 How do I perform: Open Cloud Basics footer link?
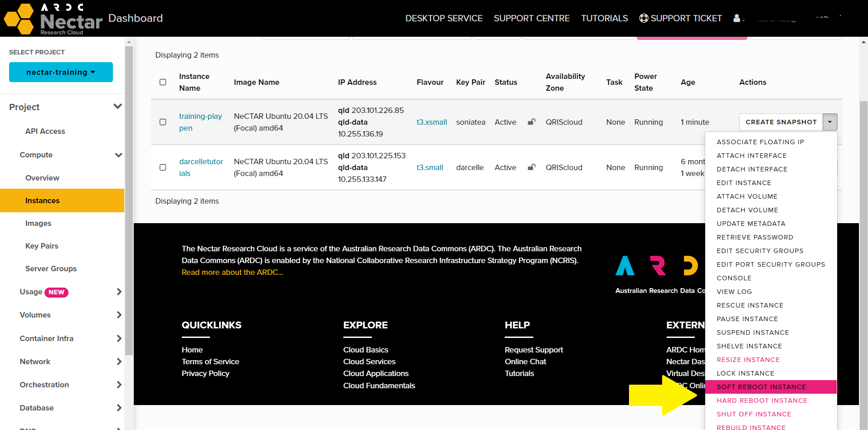point(366,350)
